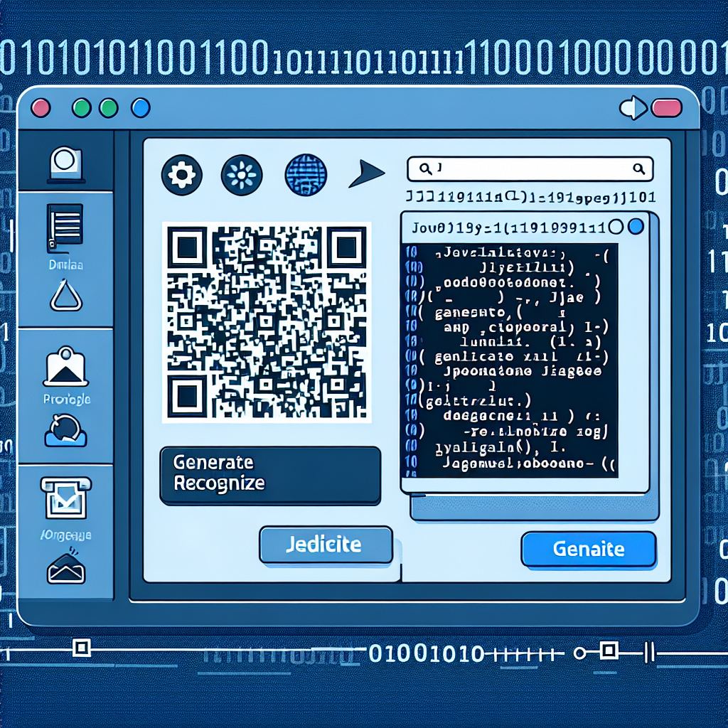Click the red circle in the title bar
The image size is (728, 728).
pyautogui.click(x=41, y=108)
